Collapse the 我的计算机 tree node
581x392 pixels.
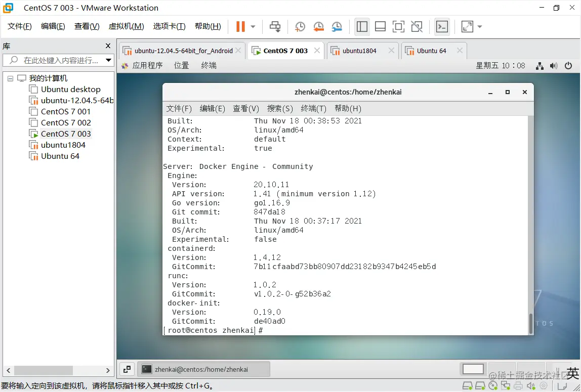[10, 78]
